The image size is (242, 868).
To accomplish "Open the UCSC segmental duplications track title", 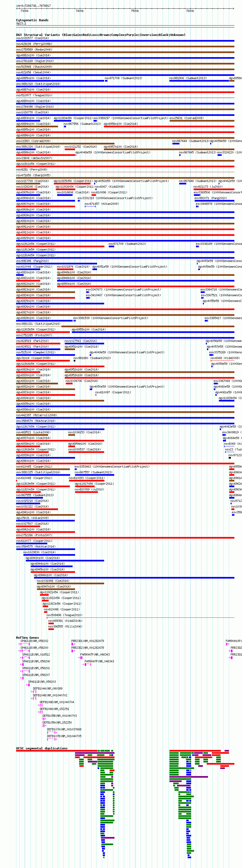I will 42,748.
